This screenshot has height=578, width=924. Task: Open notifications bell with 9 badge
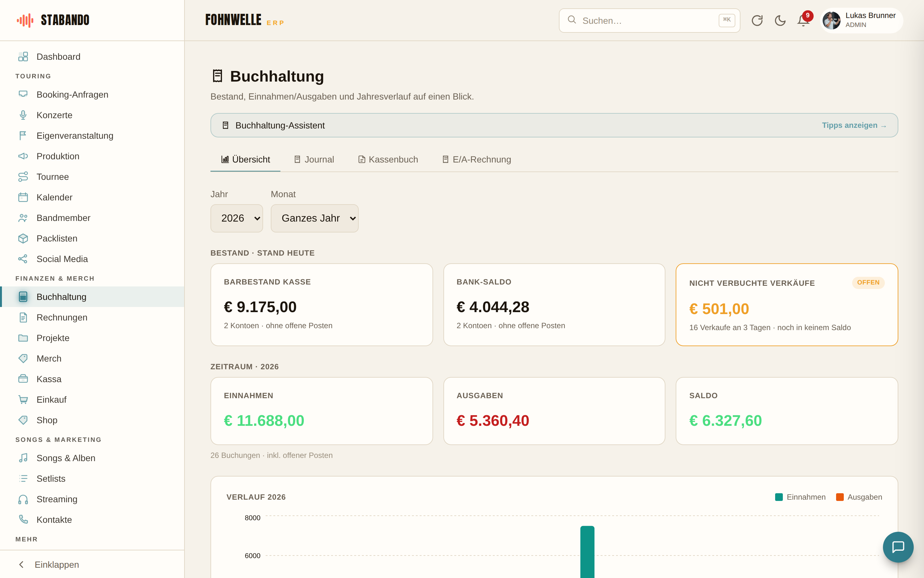[803, 20]
